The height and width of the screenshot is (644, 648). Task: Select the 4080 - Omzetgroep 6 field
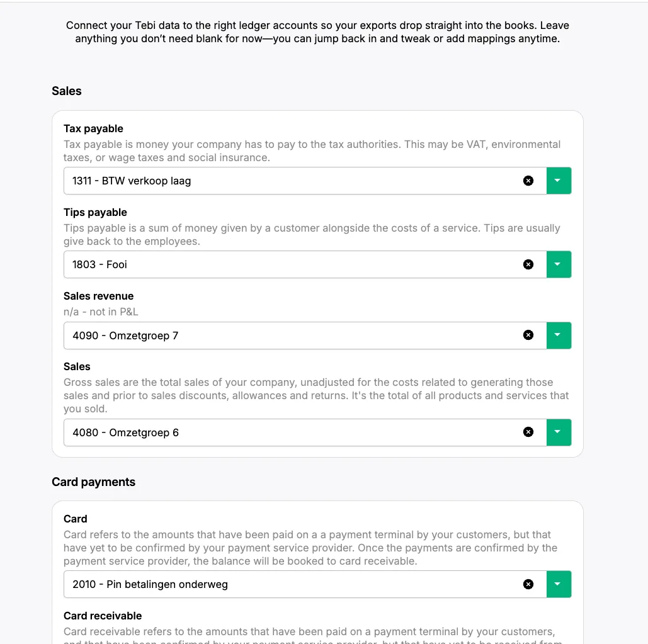point(290,432)
